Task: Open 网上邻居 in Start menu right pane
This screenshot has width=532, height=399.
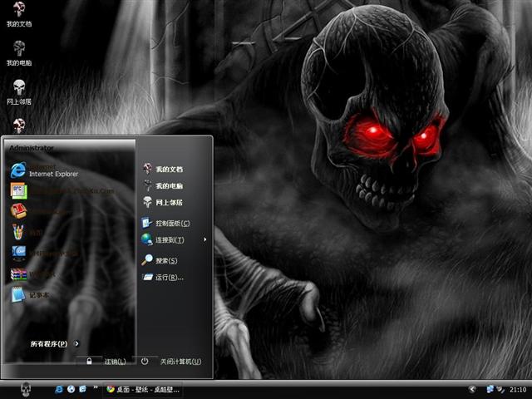Action: pos(163,202)
